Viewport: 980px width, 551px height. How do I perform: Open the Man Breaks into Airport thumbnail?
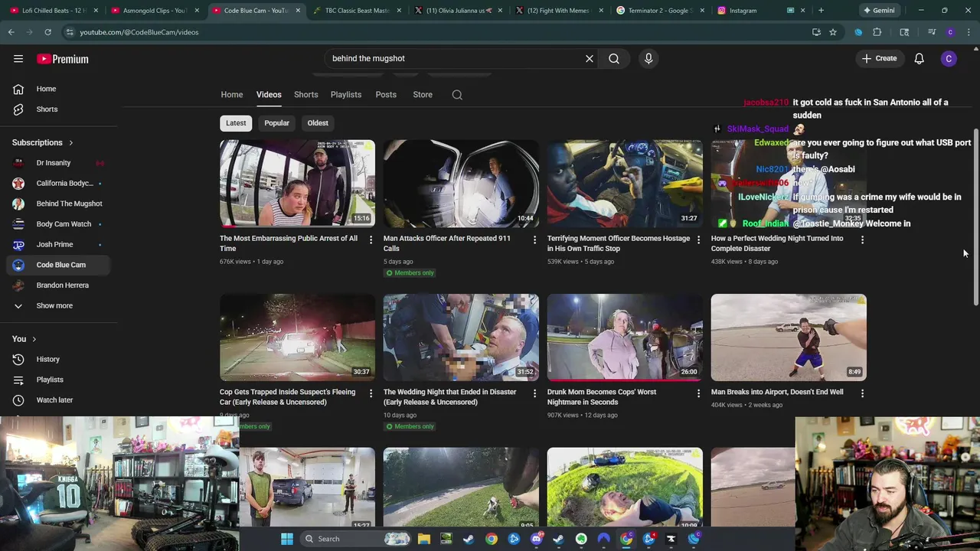click(789, 337)
